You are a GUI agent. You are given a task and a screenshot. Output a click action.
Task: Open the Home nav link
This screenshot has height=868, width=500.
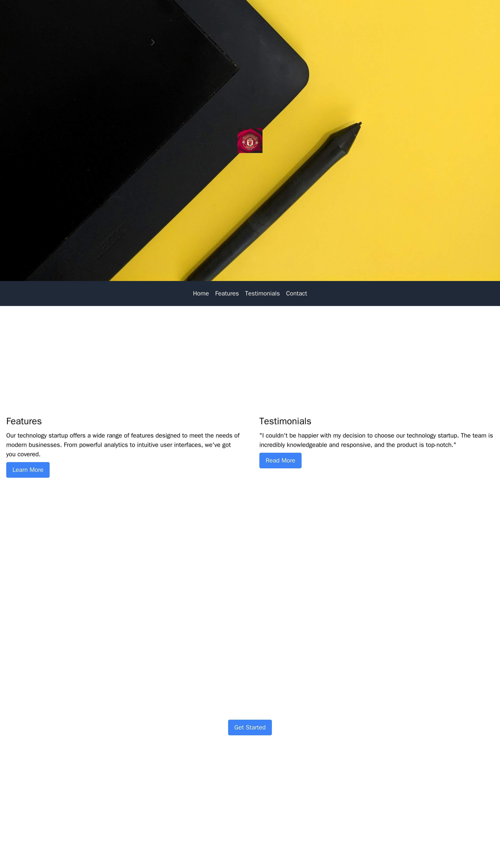click(x=201, y=293)
